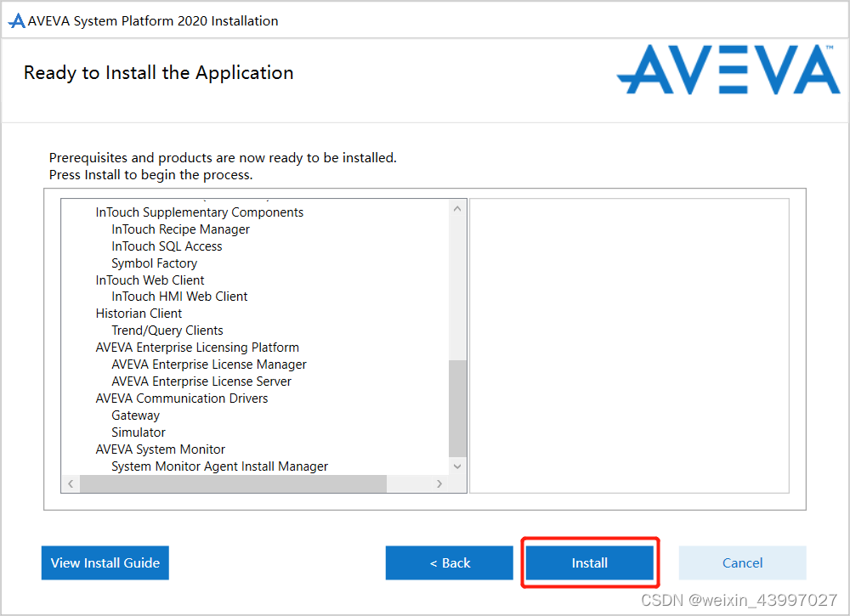
Task: Select AVEVA Enterprise Licensing Platform row
Action: click(x=197, y=348)
